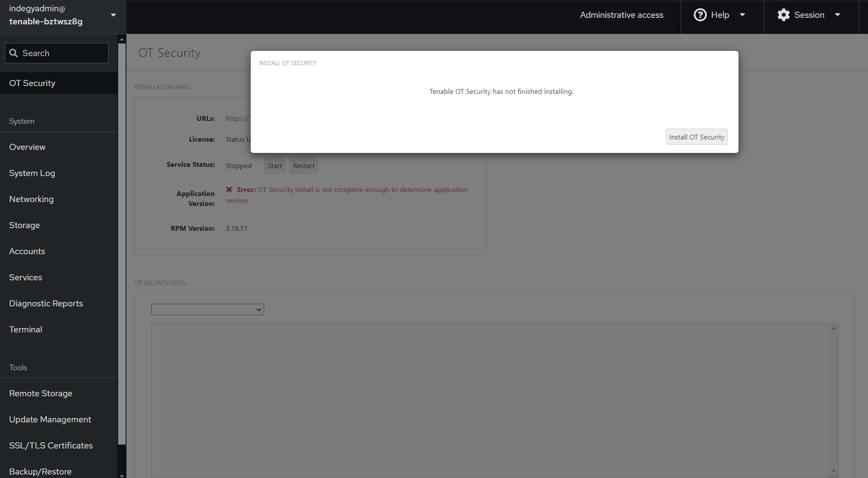Viewport: 868px width, 478px height.
Task: Click the License status text
Action: click(x=238, y=139)
